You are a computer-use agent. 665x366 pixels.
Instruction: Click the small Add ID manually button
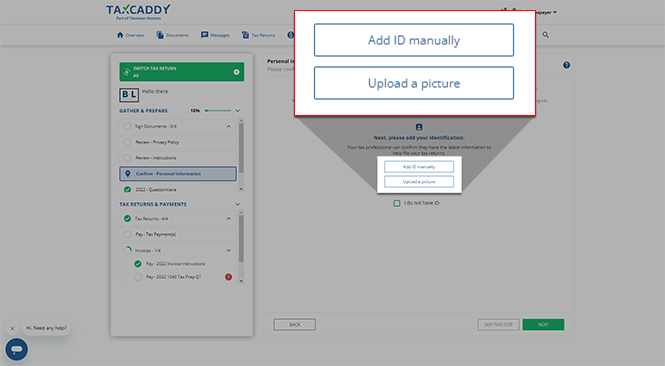pos(419,167)
